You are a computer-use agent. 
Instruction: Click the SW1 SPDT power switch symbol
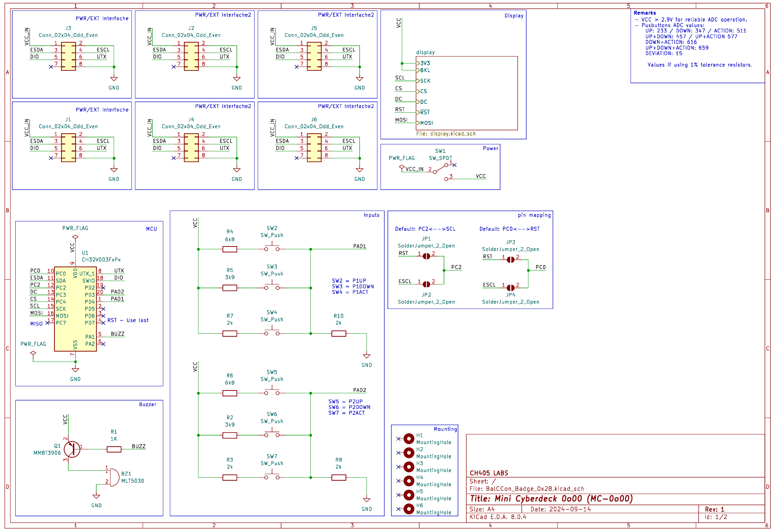point(440,169)
